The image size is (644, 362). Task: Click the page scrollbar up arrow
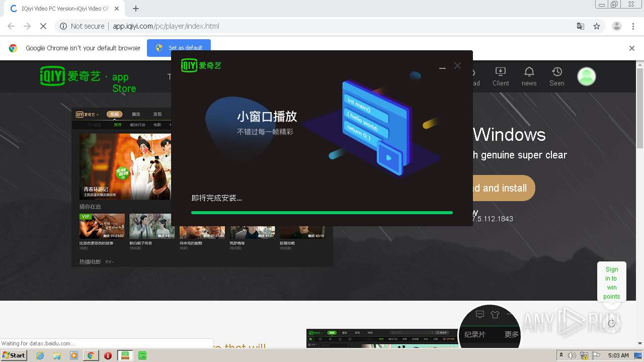coord(640,64)
